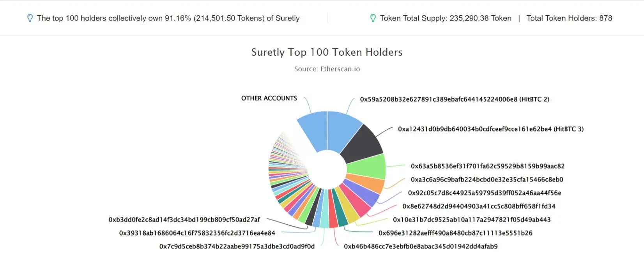Click the 0x8e62748d2d address label
644x262 pixels.
click(479, 206)
